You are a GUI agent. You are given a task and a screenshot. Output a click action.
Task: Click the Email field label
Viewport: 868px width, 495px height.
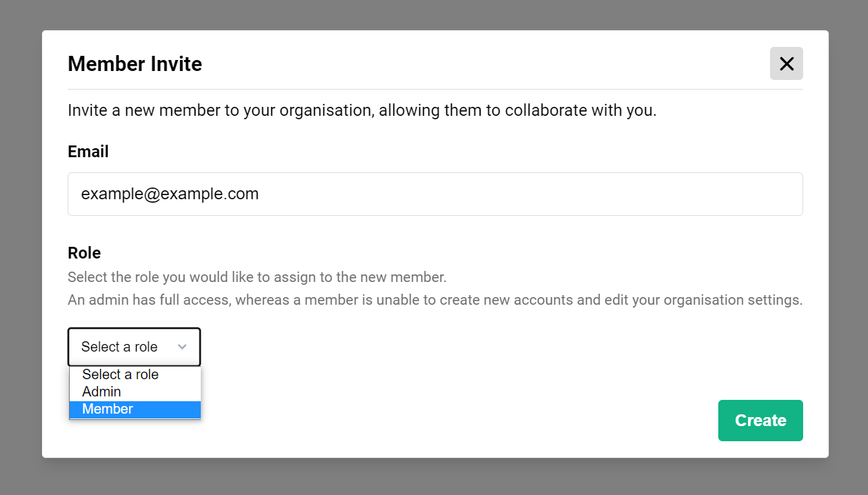click(x=88, y=152)
